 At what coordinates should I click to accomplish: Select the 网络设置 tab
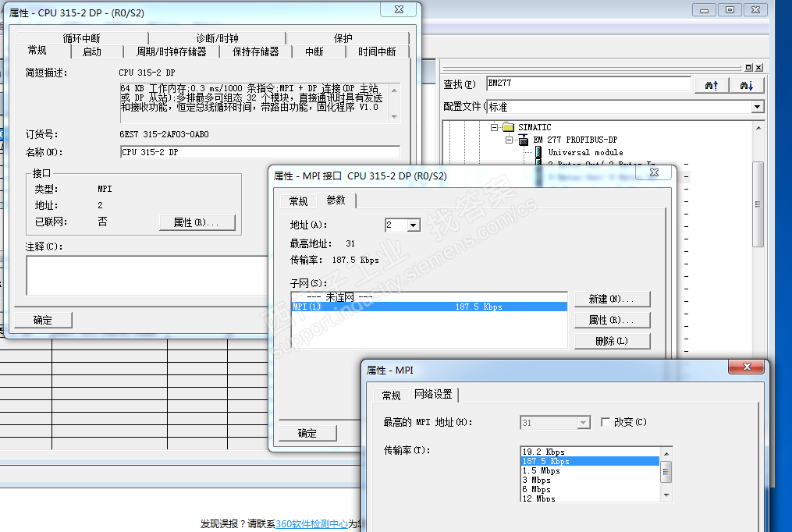tap(433, 394)
